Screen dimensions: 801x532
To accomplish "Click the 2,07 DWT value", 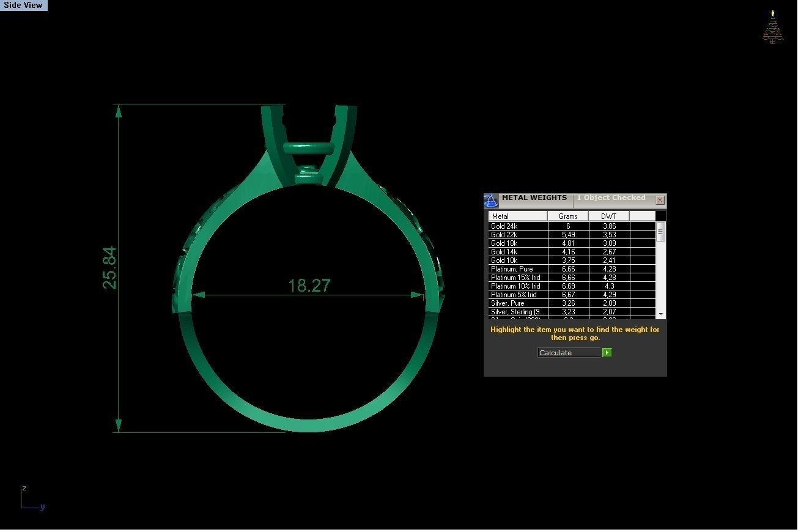I will [x=609, y=312].
